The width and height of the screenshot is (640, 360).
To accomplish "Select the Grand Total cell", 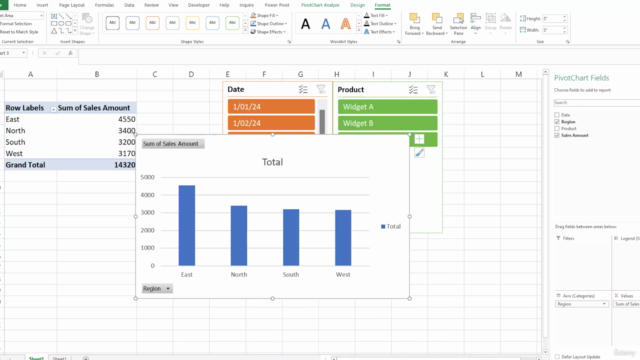I will coord(30,165).
